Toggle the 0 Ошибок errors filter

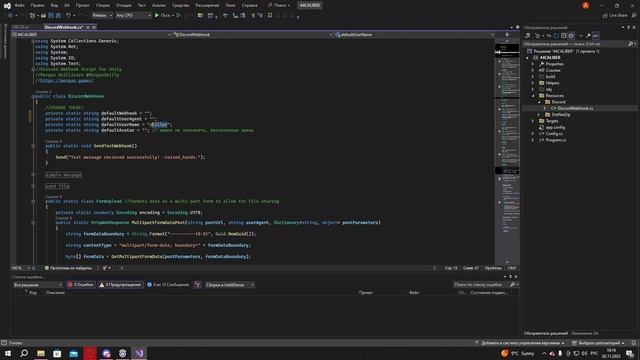(80, 285)
